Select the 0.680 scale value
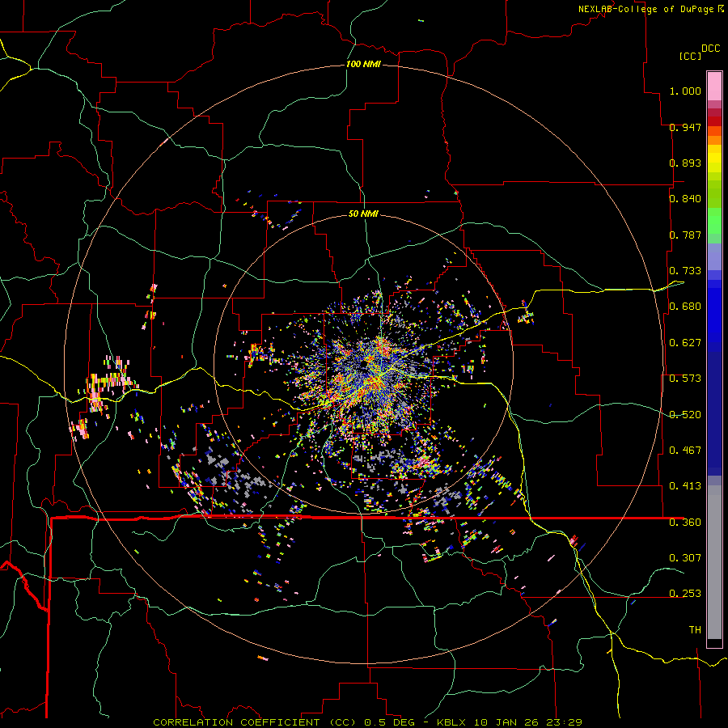Screen dimensions: 728x728 (x=685, y=307)
